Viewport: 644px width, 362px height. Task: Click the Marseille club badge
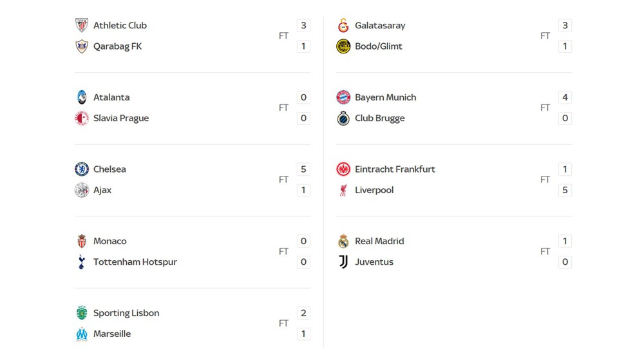[82, 334]
